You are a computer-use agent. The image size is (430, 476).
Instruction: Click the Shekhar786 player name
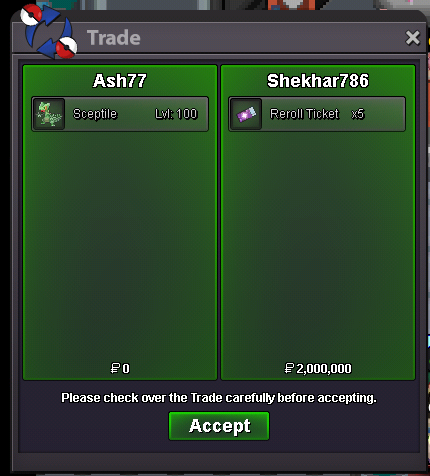coord(318,81)
